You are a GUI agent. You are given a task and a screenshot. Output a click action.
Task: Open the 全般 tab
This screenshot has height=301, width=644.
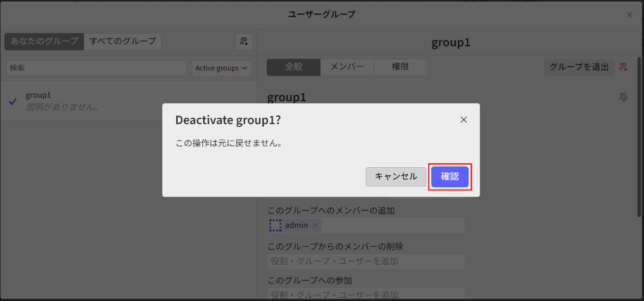[x=294, y=67]
